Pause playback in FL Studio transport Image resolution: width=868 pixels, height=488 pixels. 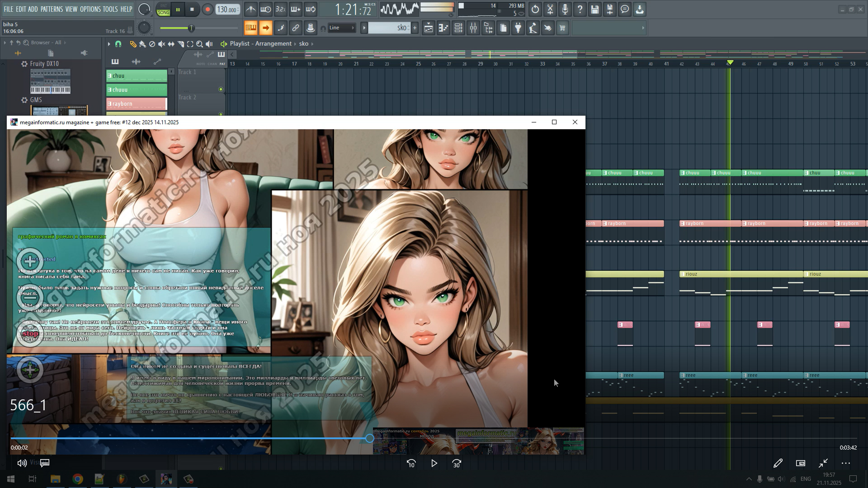(178, 9)
